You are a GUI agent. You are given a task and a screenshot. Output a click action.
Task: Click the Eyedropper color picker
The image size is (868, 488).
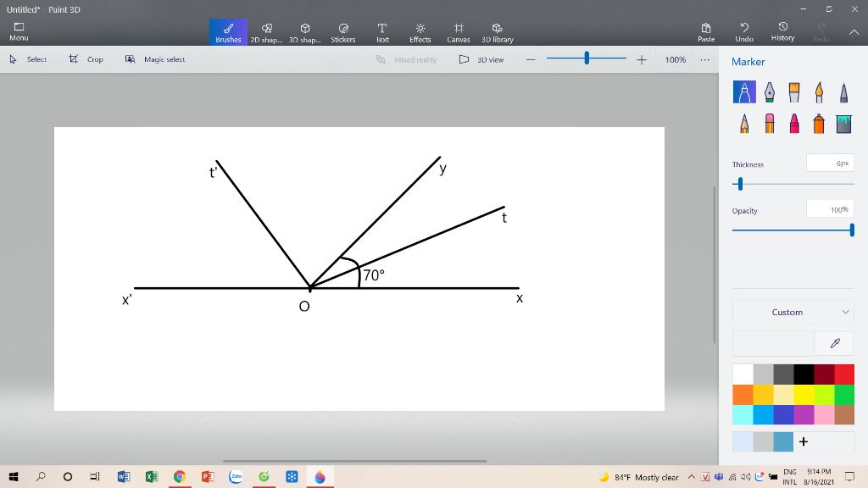pos(834,343)
